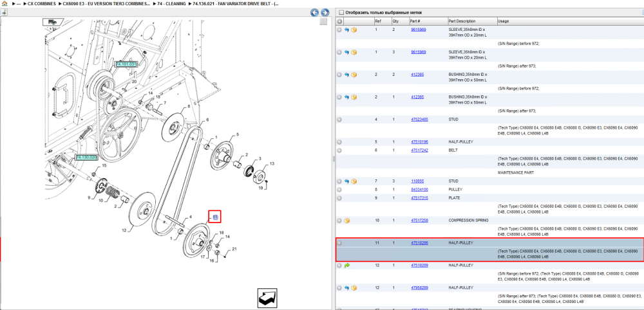Sort by the Ref column header
The height and width of the screenshot is (310, 644).
pos(377,21)
